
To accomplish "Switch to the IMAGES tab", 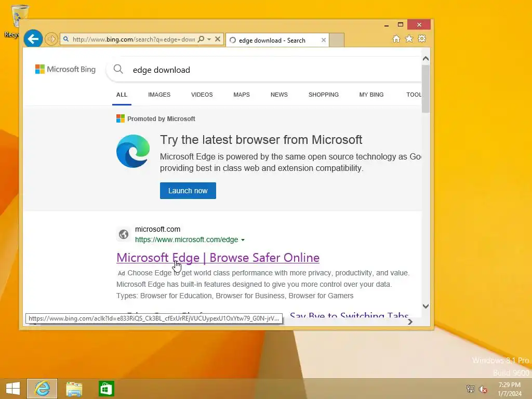I will [159, 95].
